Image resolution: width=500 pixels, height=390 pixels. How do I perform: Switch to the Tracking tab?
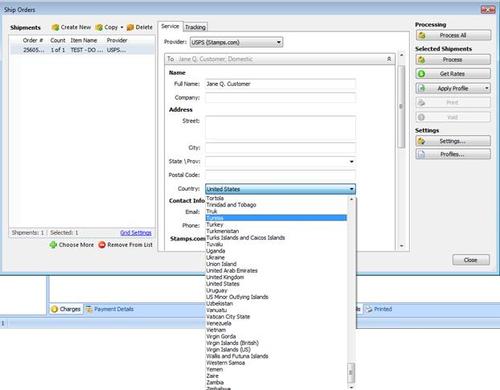tap(195, 27)
